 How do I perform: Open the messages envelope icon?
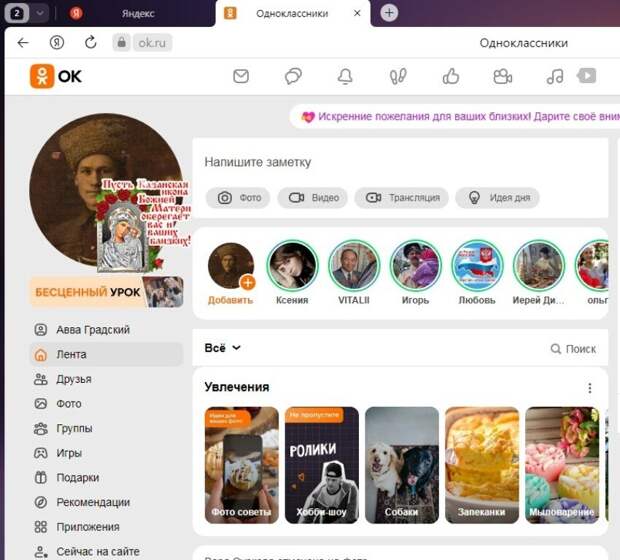pos(241,76)
